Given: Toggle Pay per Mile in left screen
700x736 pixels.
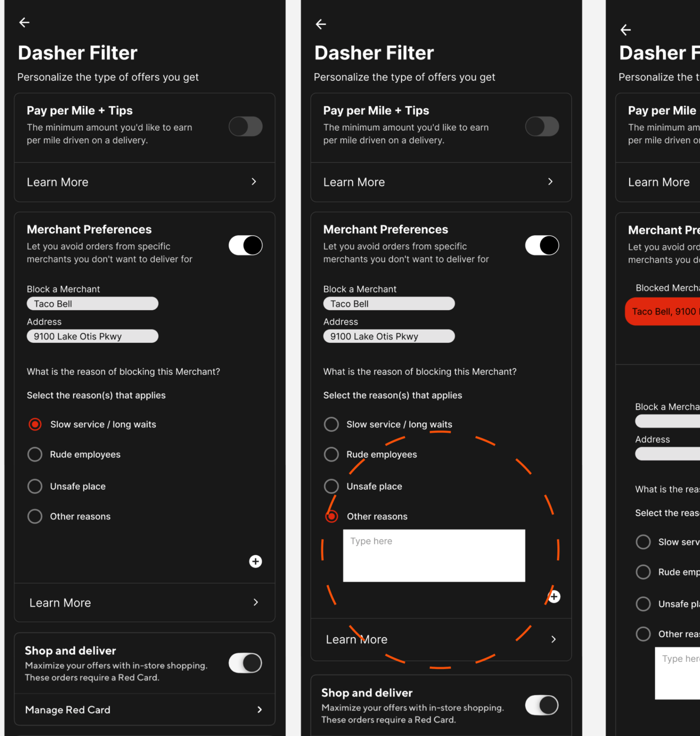Looking at the screenshot, I should click(246, 126).
